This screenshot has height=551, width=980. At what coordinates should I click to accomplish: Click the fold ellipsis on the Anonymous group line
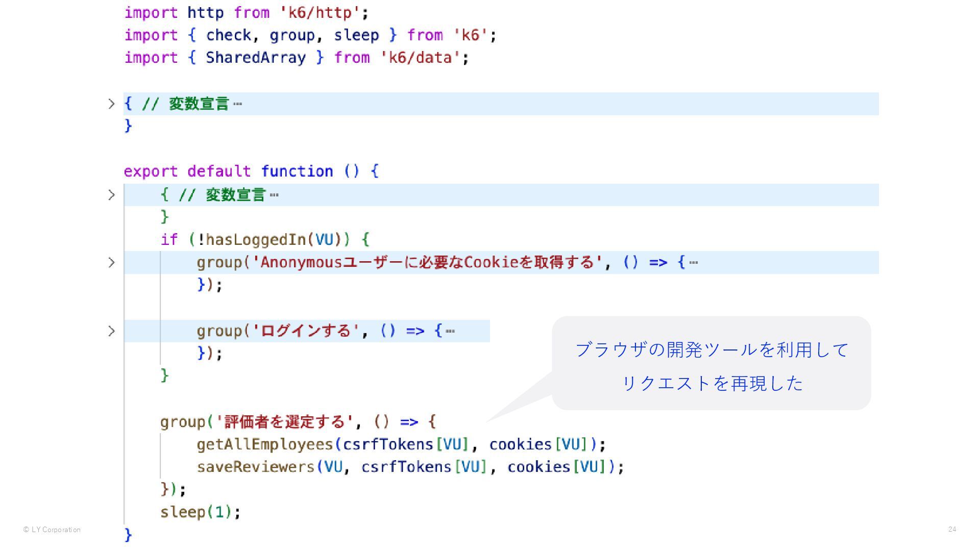[693, 263]
